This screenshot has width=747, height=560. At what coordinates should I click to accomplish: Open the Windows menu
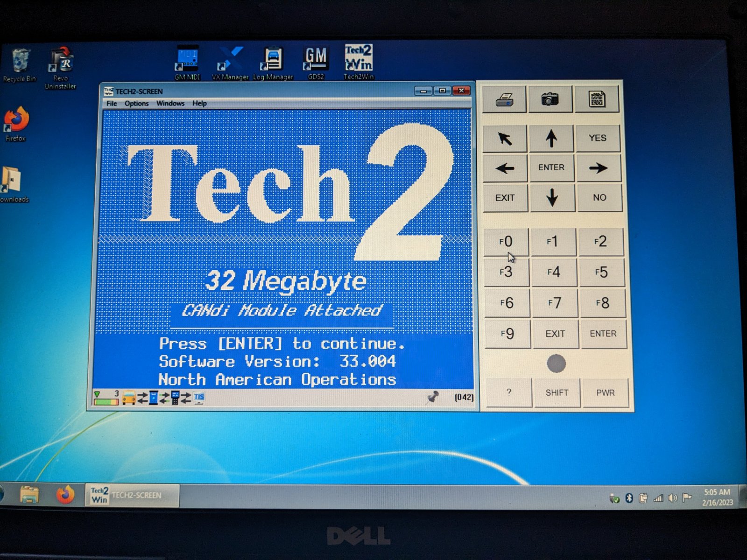click(x=170, y=104)
